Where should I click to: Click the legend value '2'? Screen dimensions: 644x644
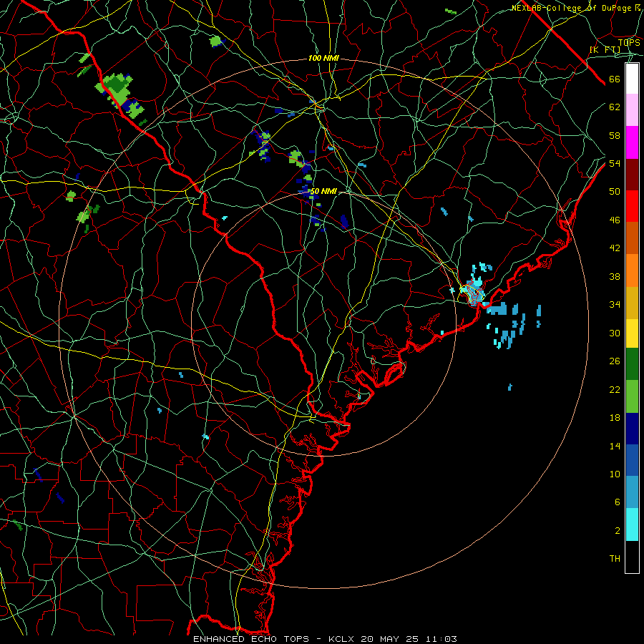(617, 531)
